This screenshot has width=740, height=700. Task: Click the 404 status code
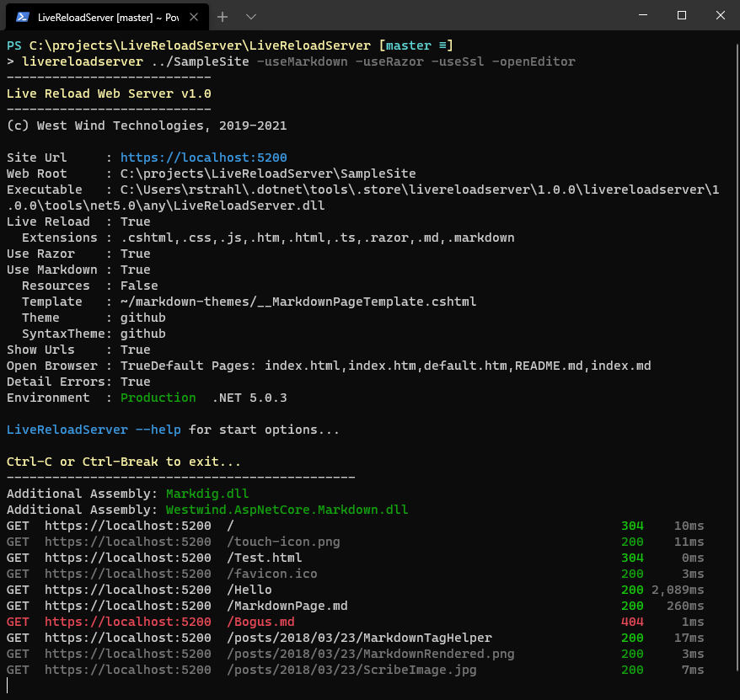[x=632, y=622]
